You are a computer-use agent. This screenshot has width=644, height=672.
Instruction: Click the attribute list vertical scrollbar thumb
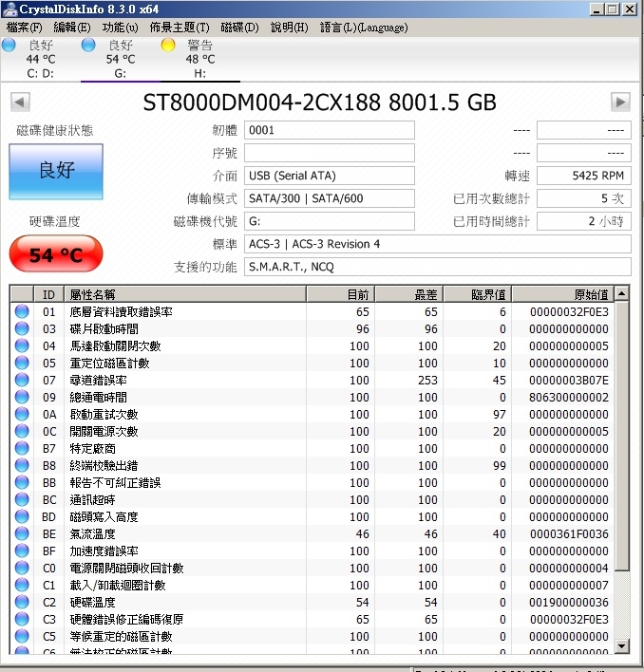(622, 436)
